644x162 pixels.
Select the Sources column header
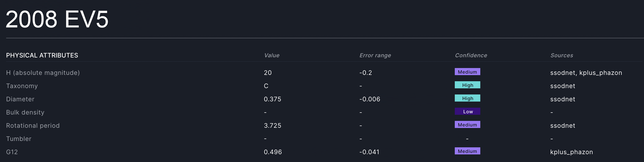(x=562, y=55)
